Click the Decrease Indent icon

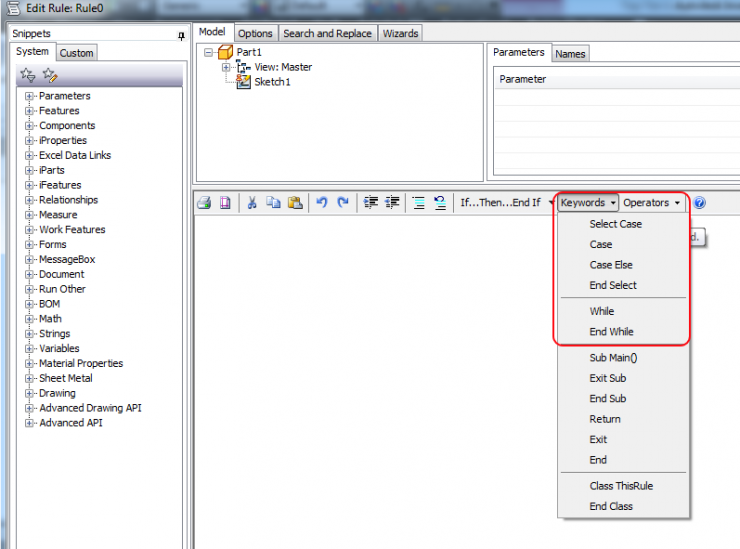392,203
